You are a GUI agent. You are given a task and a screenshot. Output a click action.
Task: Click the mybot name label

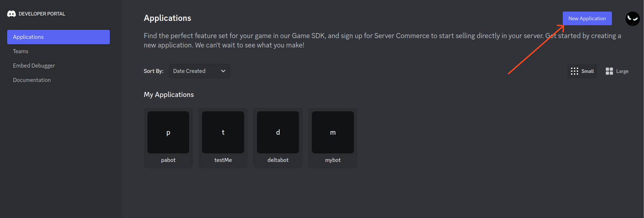pos(333,160)
